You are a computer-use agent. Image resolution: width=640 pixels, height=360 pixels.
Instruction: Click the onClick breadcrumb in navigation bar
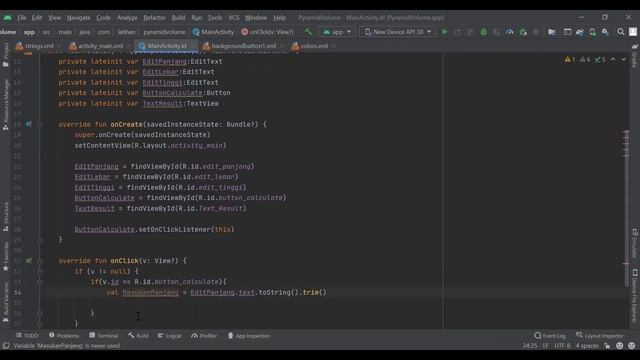[x=267, y=32]
